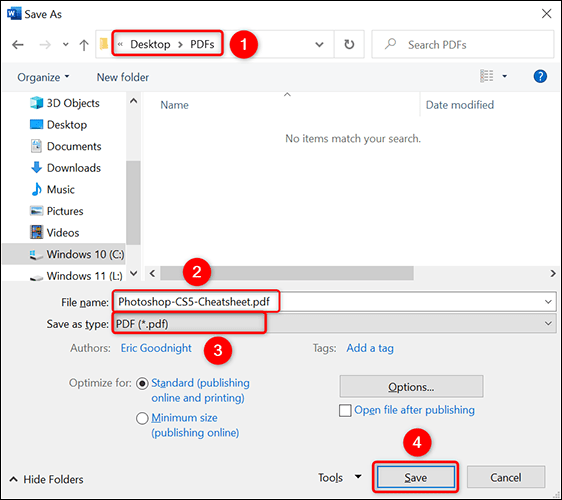This screenshot has width=562, height=500.
Task: Click the horizontal scrollbar in file list
Action: click(x=287, y=273)
